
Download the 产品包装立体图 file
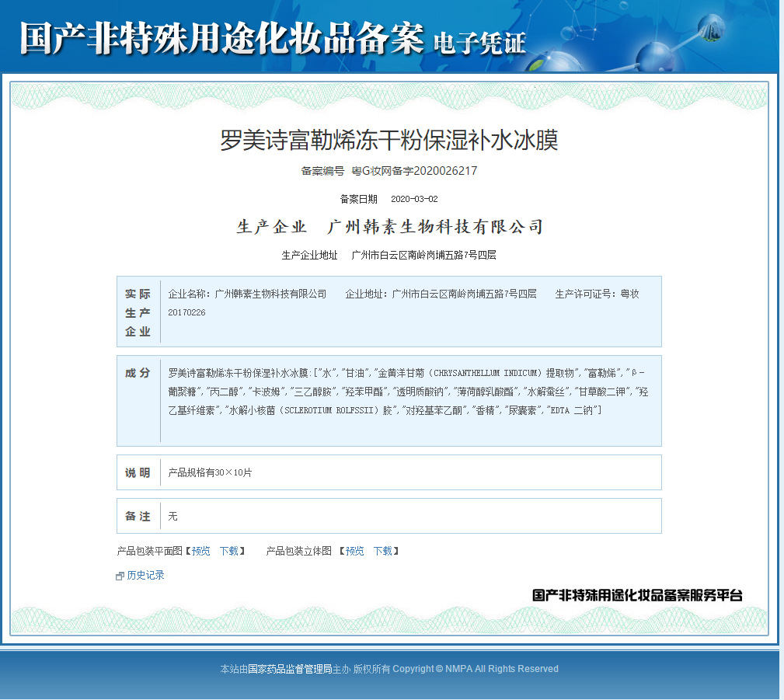[x=382, y=551]
